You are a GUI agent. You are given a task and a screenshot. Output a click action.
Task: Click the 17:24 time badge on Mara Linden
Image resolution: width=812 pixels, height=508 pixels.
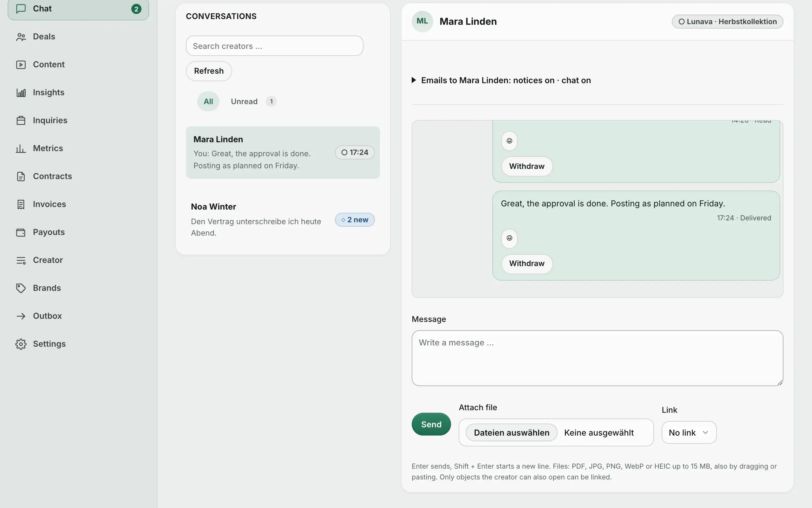pyautogui.click(x=355, y=152)
